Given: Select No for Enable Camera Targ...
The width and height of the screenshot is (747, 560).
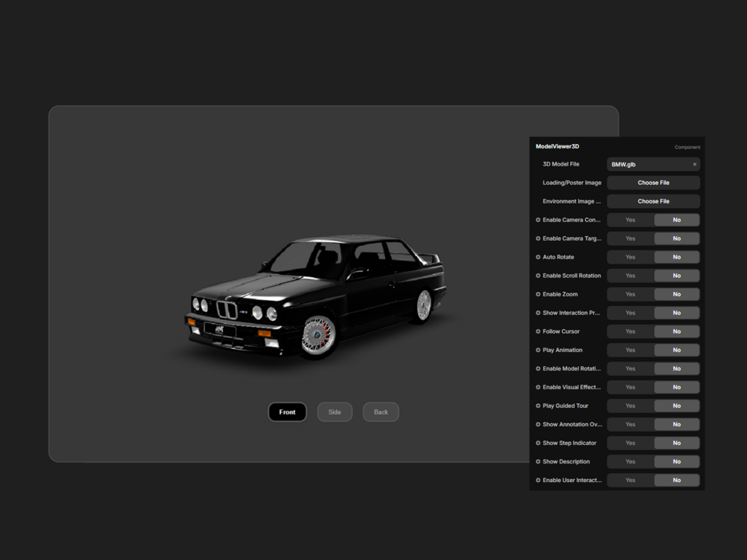Looking at the screenshot, I should tap(676, 238).
